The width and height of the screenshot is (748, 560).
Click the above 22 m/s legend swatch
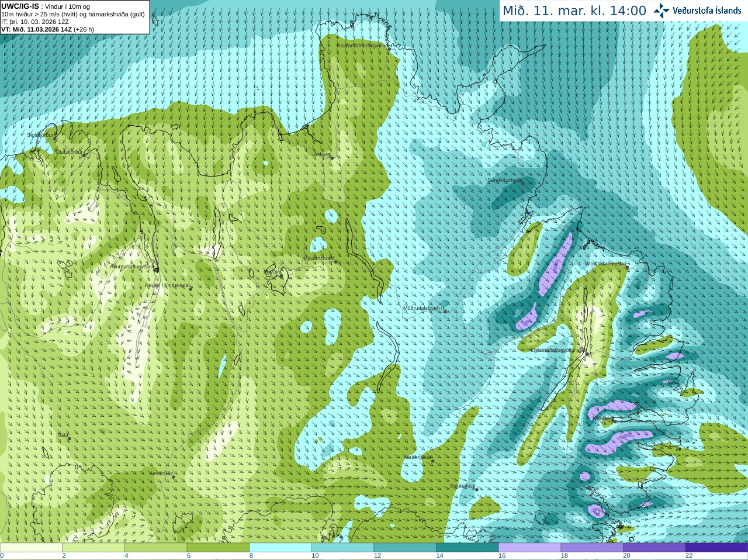point(716,548)
